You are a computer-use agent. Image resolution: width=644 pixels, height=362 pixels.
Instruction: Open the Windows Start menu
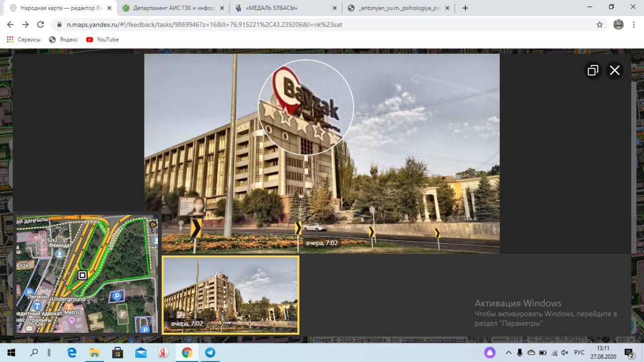coord(11,352)
